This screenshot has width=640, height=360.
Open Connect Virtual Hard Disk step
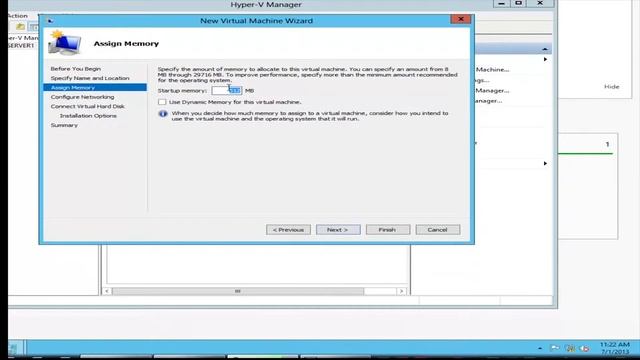[x=87, y=106]
